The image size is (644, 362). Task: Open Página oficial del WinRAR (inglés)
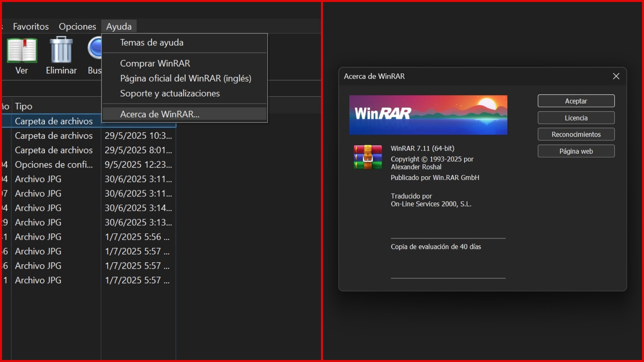184,78
